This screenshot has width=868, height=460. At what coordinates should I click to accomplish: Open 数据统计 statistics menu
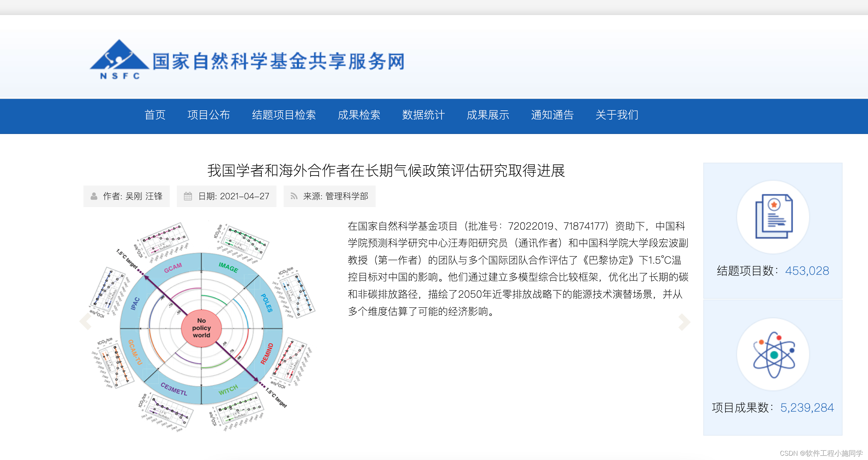pyautogui.click(x=423, y=115)
